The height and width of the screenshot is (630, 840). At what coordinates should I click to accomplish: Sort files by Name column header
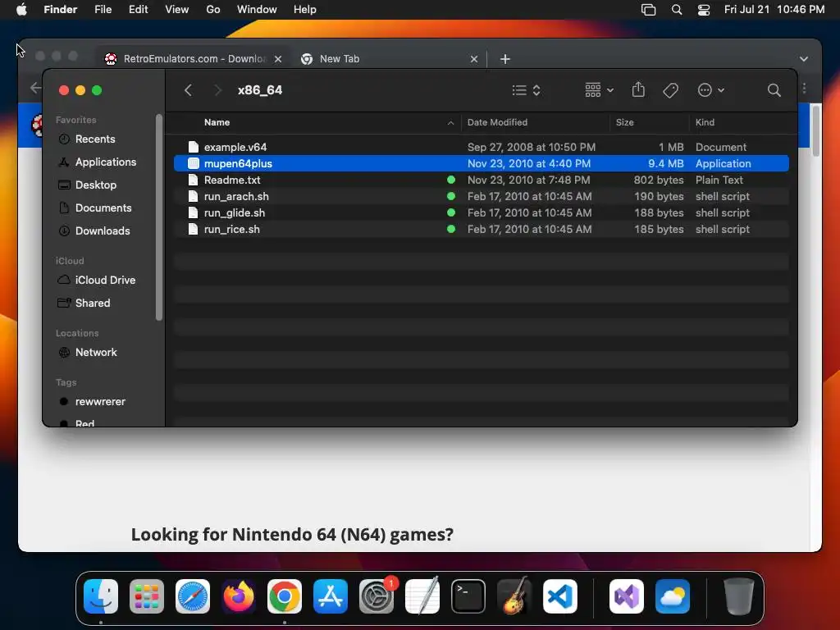pyautogui.click(x=217, y=122)
